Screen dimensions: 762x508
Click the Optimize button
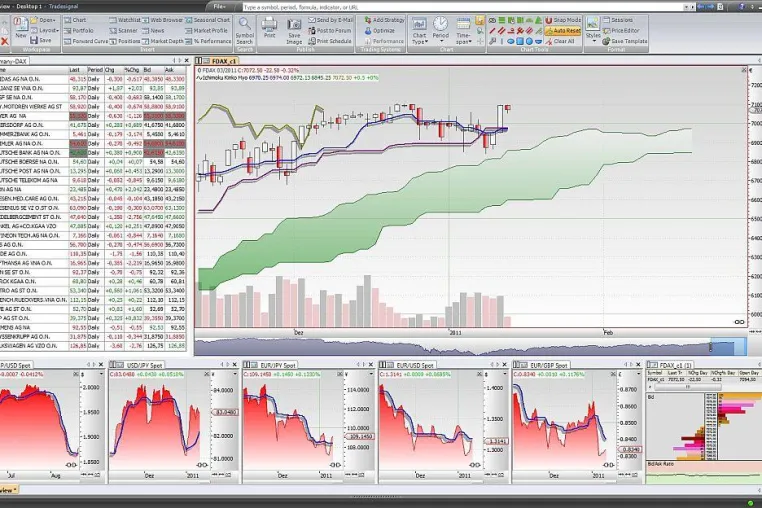[380, 30]
